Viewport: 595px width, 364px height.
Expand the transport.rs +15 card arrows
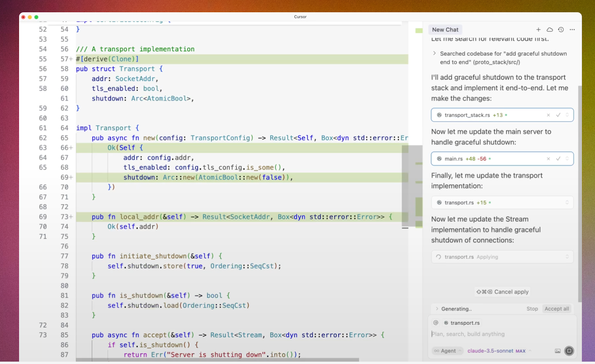[567, 203]
